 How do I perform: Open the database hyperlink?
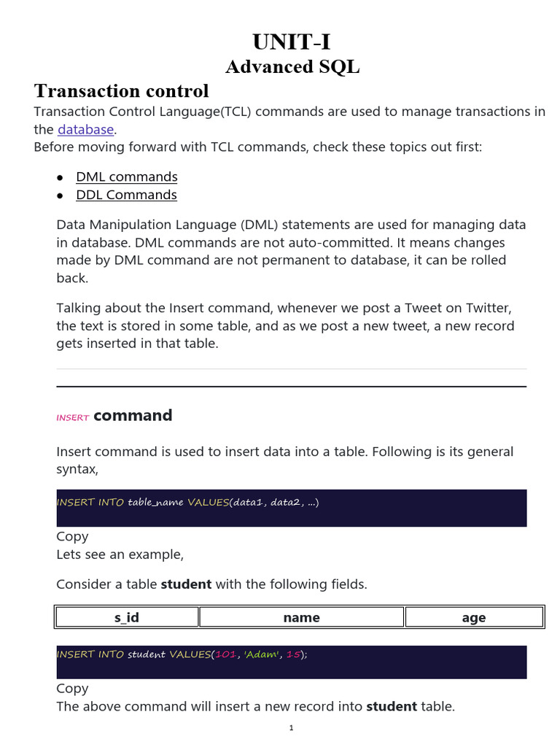click(x=86, y=130)
